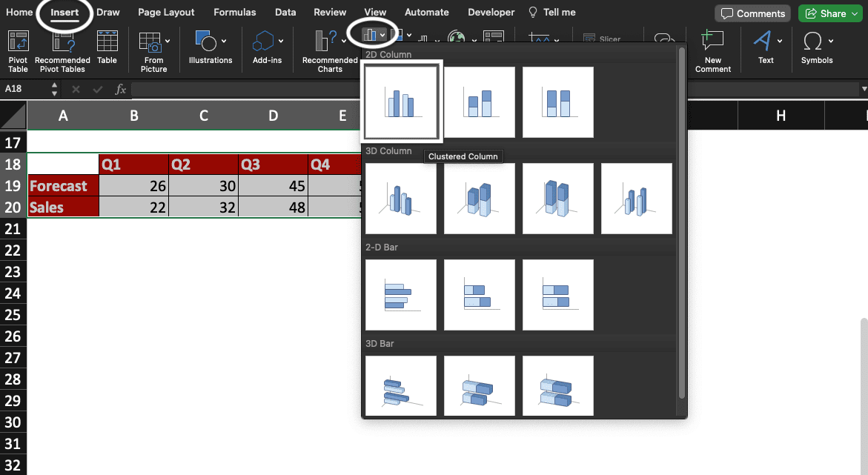Image resolution: width=868 pixels, height=475 pixels.
Task: Add a New Comment
Action: coord(712,50)
